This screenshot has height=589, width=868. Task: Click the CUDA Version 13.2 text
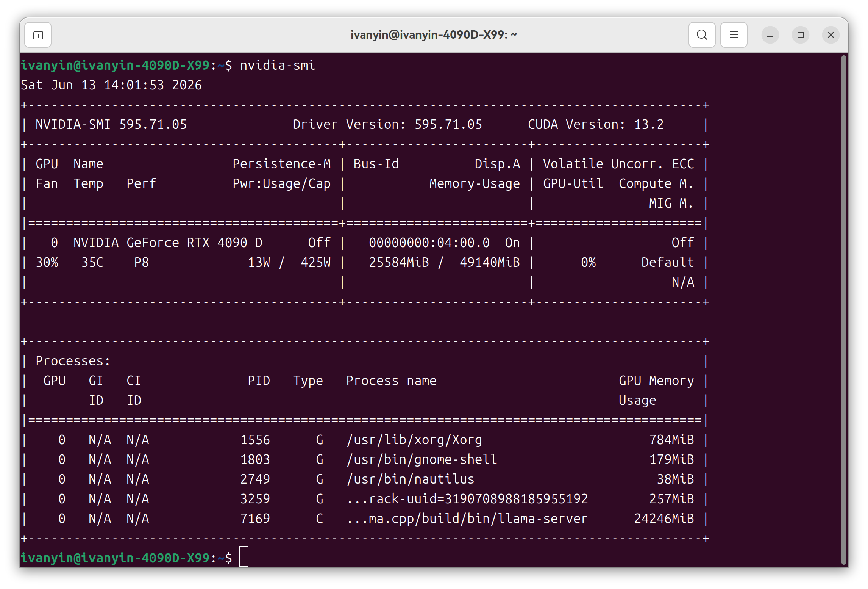[596, 124]
